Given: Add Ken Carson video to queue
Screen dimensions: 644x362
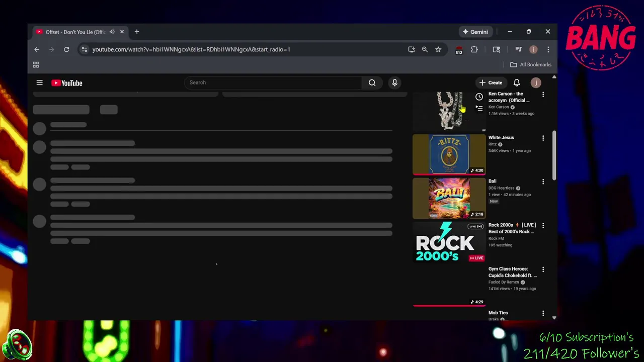Looking at the screenshot, I should pos(479,109).
